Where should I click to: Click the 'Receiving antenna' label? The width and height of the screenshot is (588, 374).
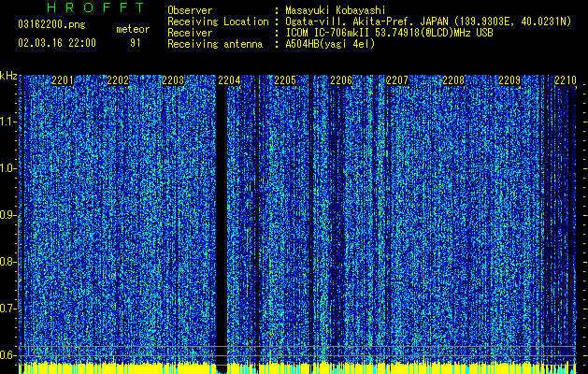pos(215,44)
